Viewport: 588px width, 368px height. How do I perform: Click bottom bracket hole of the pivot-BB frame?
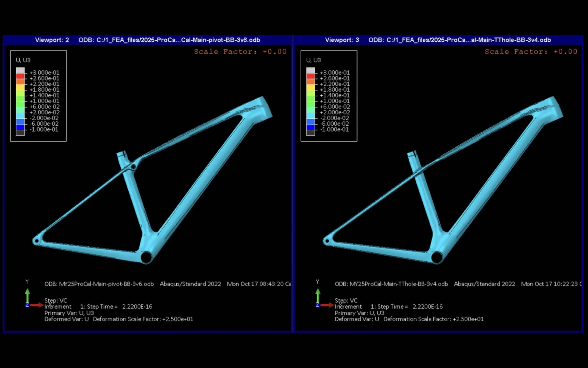pos(146,257)
